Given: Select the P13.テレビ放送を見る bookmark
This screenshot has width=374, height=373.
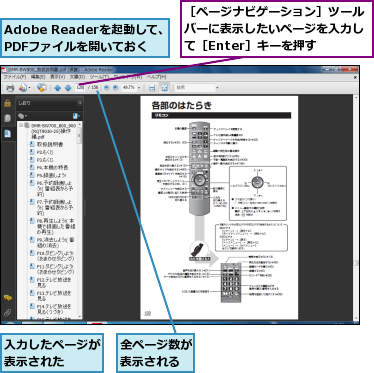Looking at the screenshot, I should click(54, 296).
